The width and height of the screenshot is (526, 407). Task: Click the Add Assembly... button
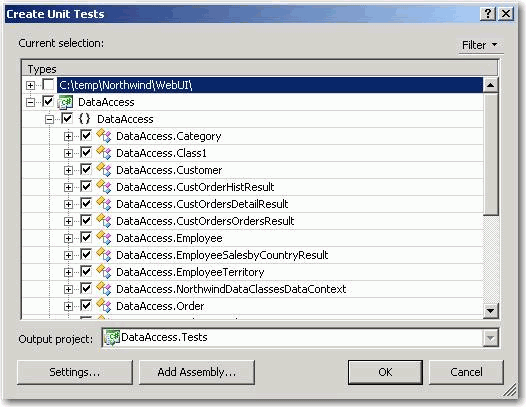coord(197,372)
